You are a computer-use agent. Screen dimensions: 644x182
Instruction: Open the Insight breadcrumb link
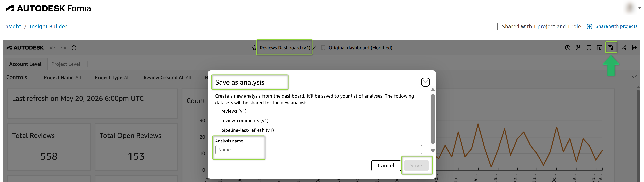pyautogui.click(x=12, y=27)
